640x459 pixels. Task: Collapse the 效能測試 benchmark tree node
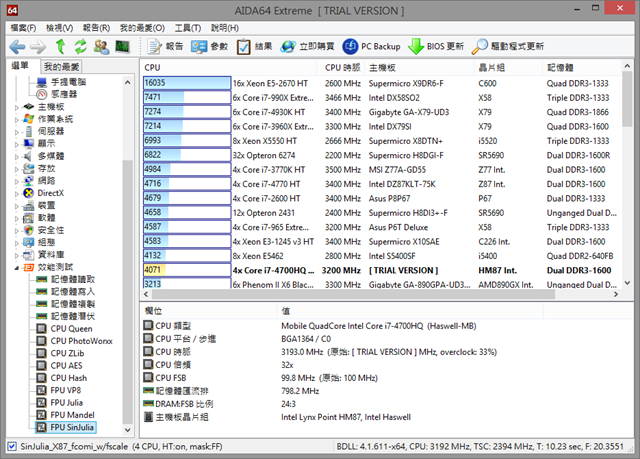(x=17, y=268)
